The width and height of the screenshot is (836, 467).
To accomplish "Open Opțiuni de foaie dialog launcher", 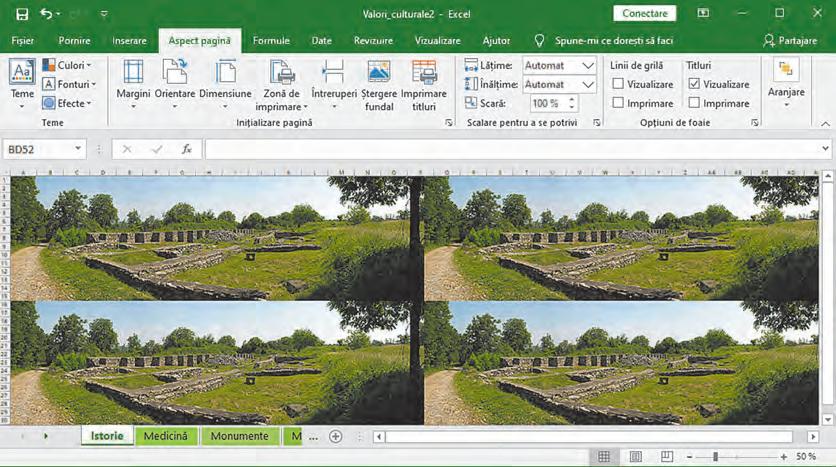I will (x=754, y=123).
